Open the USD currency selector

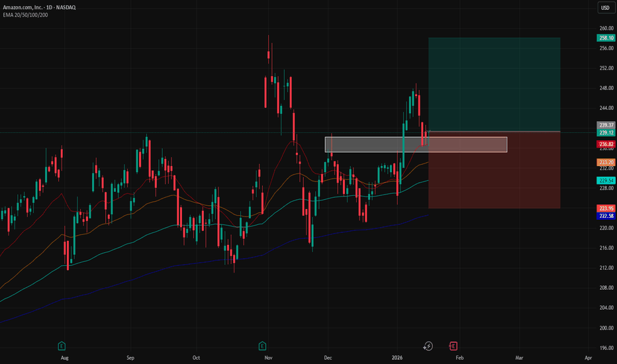[x=604, y=9]
